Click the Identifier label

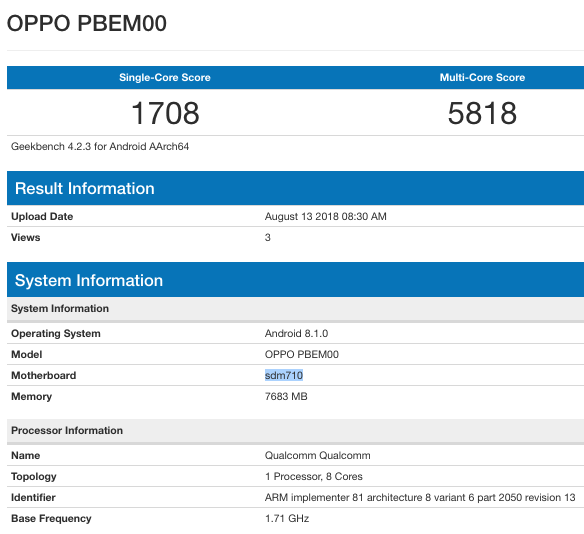[x=33, y=498]
